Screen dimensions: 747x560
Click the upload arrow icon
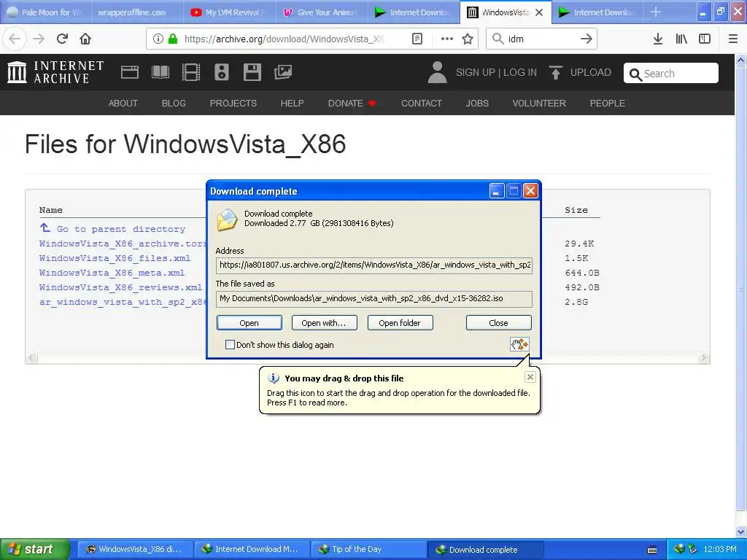click(x=555, y=72)
